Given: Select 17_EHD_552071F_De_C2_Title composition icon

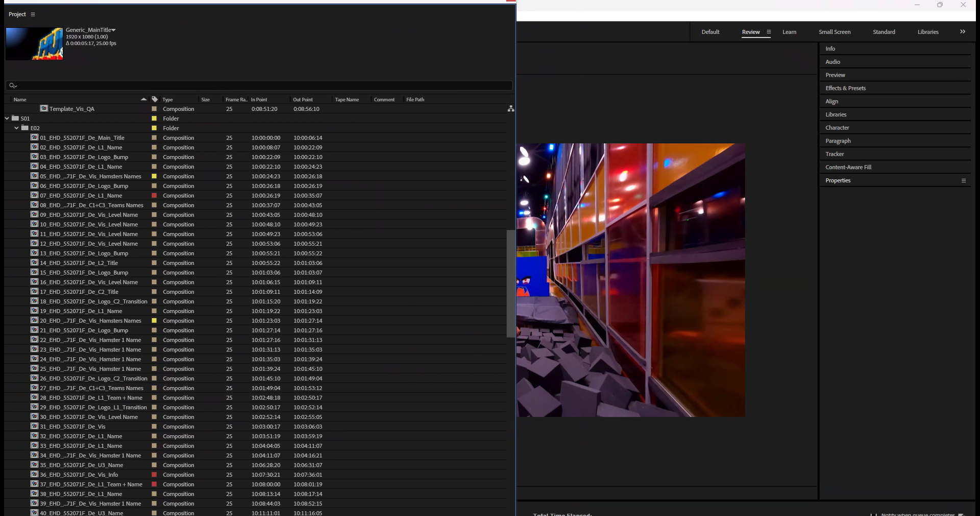Looking at the screenshot, I should (34, 292).
